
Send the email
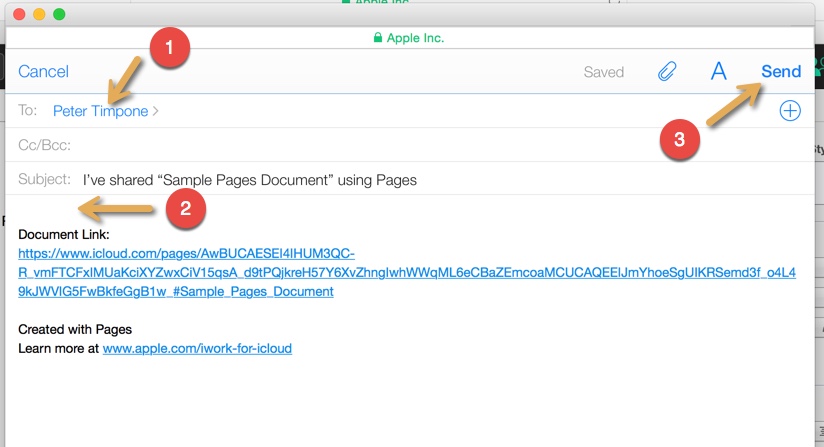tap(781, 71)
